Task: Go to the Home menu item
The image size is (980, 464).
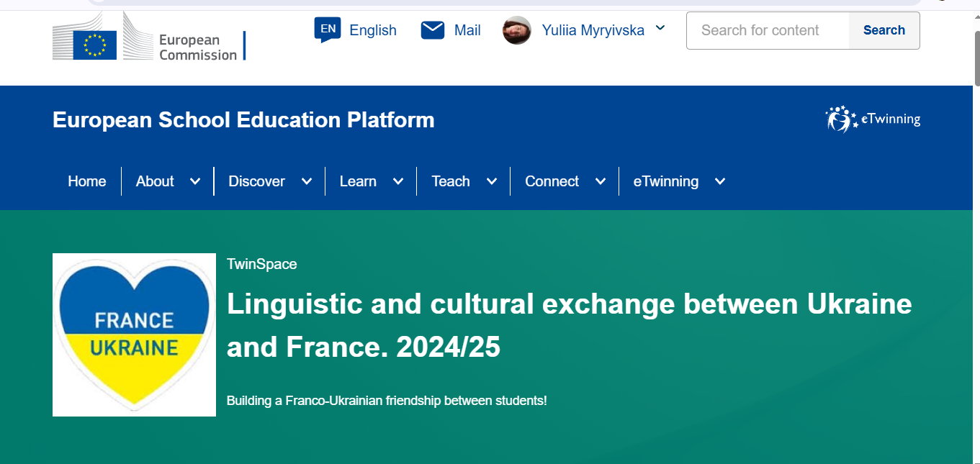Action: [x=87, y=181]
